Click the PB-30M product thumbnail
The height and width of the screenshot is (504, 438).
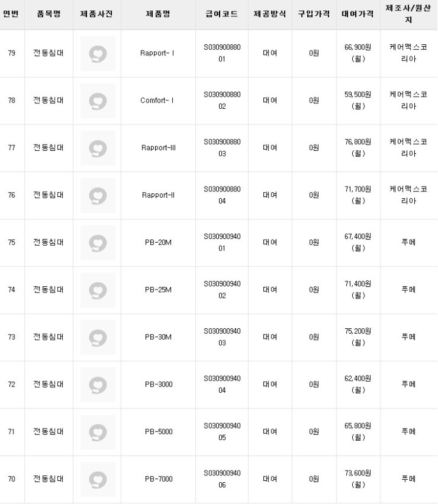97,337
